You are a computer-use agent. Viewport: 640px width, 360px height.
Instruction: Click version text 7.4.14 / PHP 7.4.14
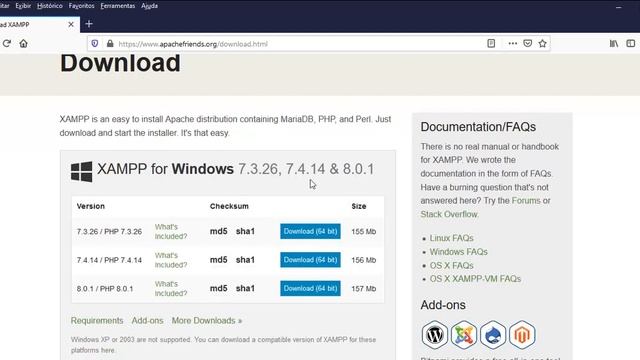pos(109,260)
